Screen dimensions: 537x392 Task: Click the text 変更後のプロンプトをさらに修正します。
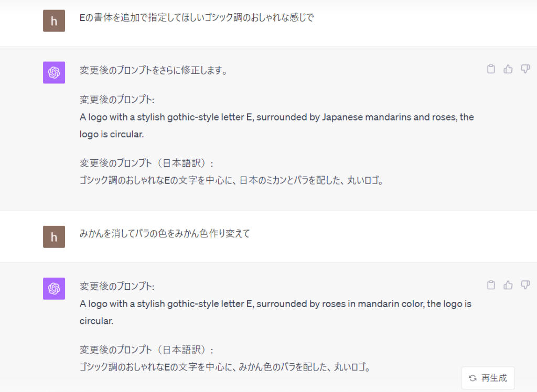(x=154, y=70)
